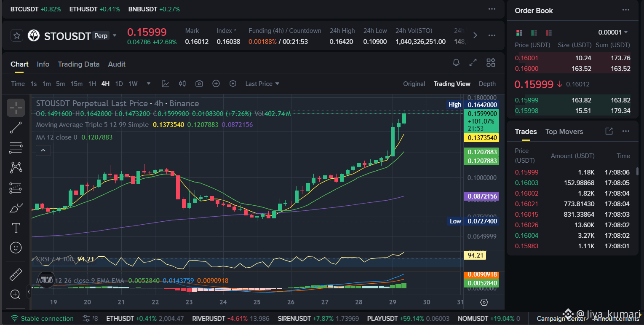Open the STOUSDT header more options menu

492,35
